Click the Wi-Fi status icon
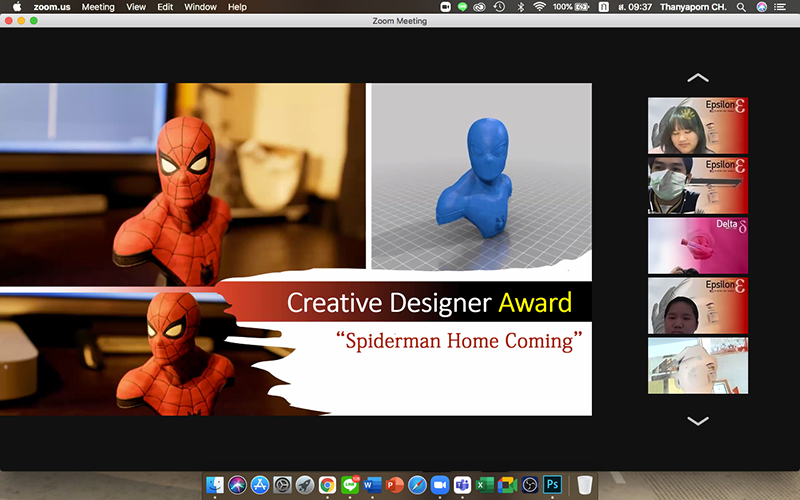 [540, 7]
